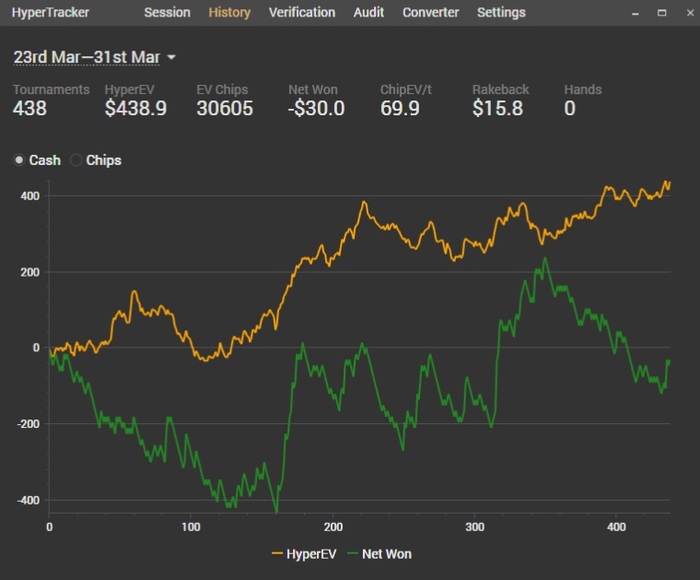Click the Net Won legend label
Viewport: 700px width, 580px height.
click(386, 554)
